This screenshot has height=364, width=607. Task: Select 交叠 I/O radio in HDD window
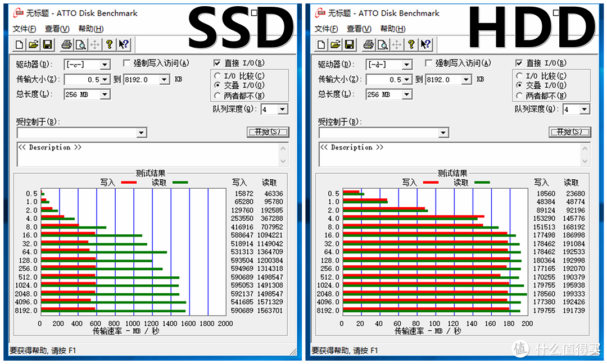pyautogui.click(x=519, y=85)
